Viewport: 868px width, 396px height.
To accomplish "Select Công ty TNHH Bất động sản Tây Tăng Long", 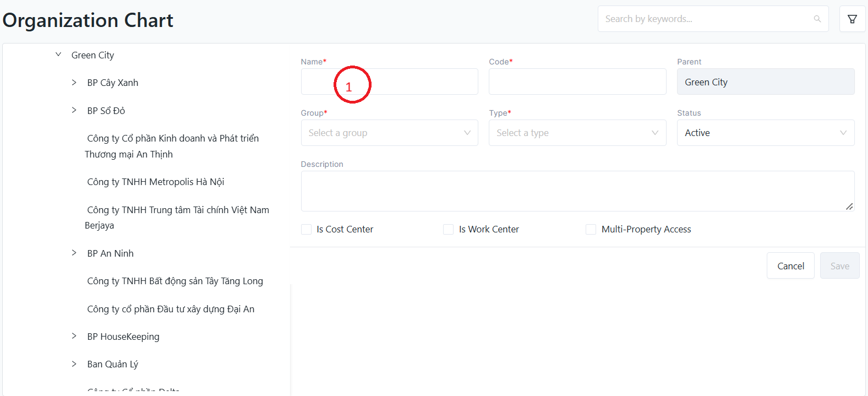I will point(175,281).
